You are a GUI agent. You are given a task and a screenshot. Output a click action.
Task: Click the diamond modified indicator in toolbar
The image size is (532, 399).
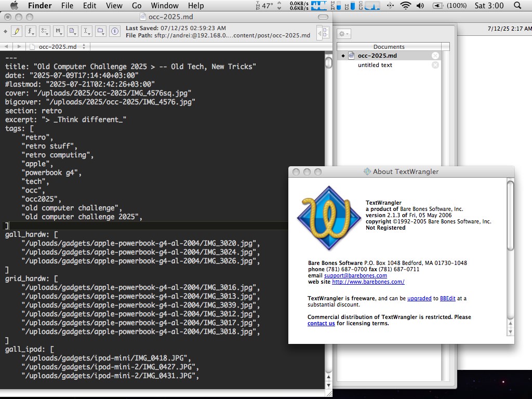coord(5,32)
